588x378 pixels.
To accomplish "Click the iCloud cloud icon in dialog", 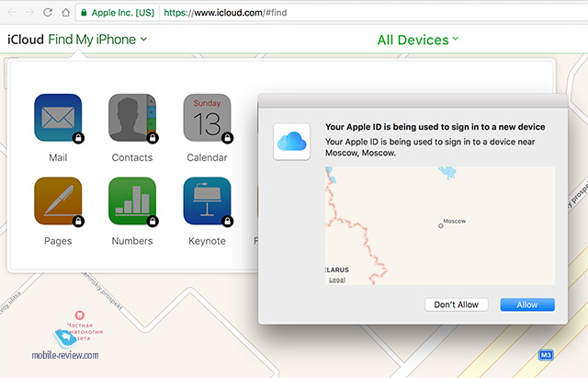I will pos(292,142).
